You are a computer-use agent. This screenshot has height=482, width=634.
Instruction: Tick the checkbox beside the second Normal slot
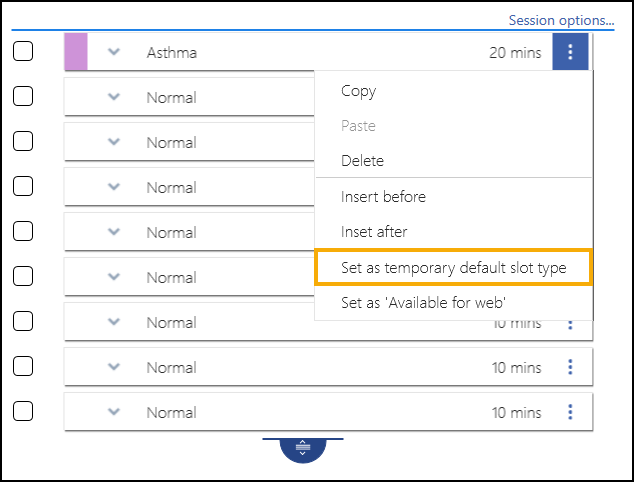pos(23,142)
